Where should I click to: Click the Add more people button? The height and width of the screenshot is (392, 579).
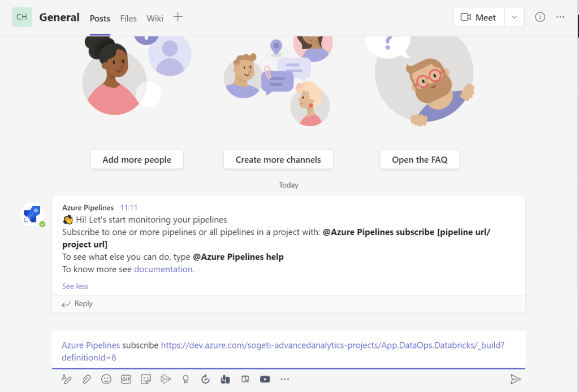pyautogui.click(x=137, y=159)
